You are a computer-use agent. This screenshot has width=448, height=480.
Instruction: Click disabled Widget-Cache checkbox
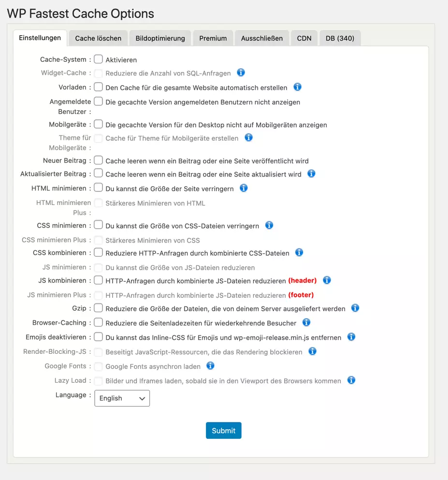tap(98, 73)
